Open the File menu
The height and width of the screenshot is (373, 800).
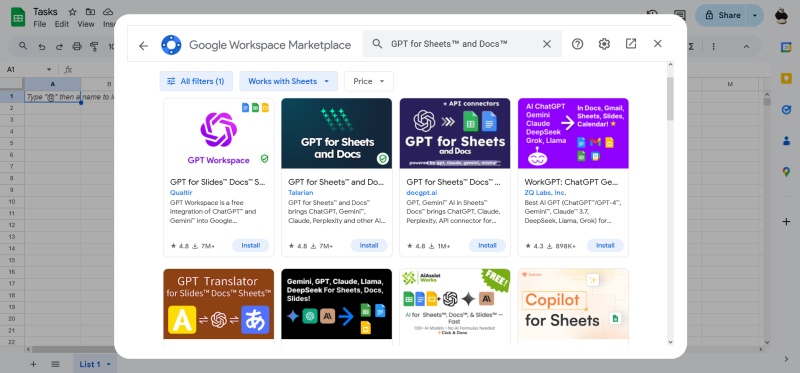(39, 24)
